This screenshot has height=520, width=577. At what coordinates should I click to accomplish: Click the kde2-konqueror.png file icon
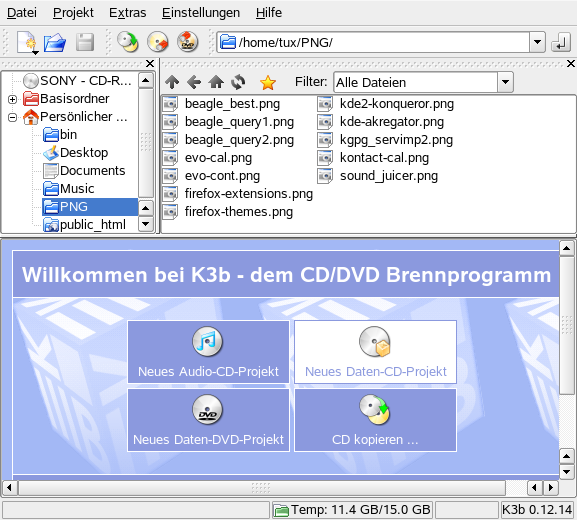[325, 104]
